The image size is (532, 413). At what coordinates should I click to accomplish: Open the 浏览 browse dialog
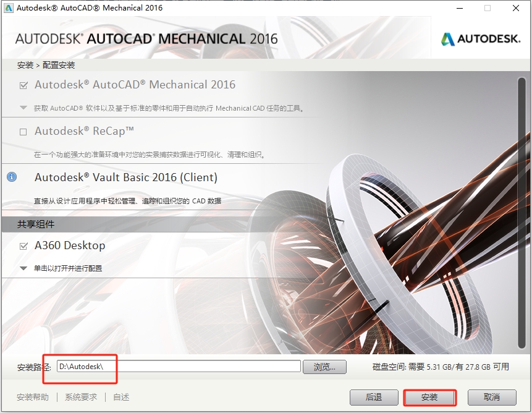324,367
